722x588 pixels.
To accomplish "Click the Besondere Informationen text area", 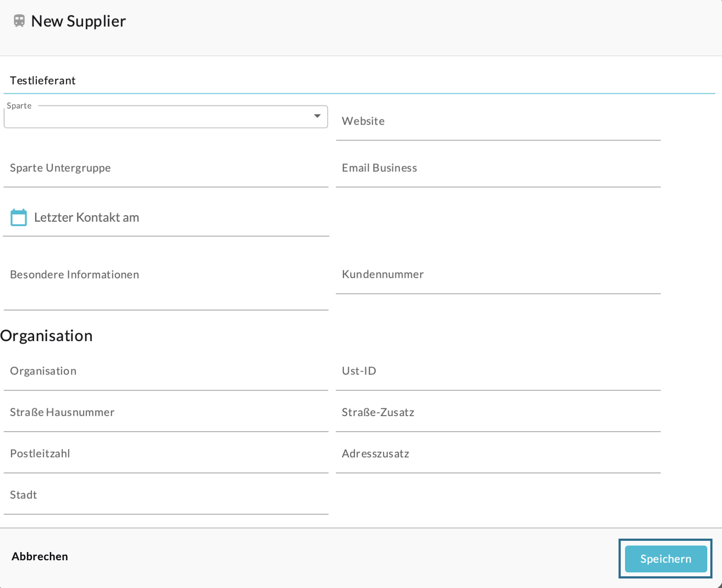I will (x=166, y=281).
